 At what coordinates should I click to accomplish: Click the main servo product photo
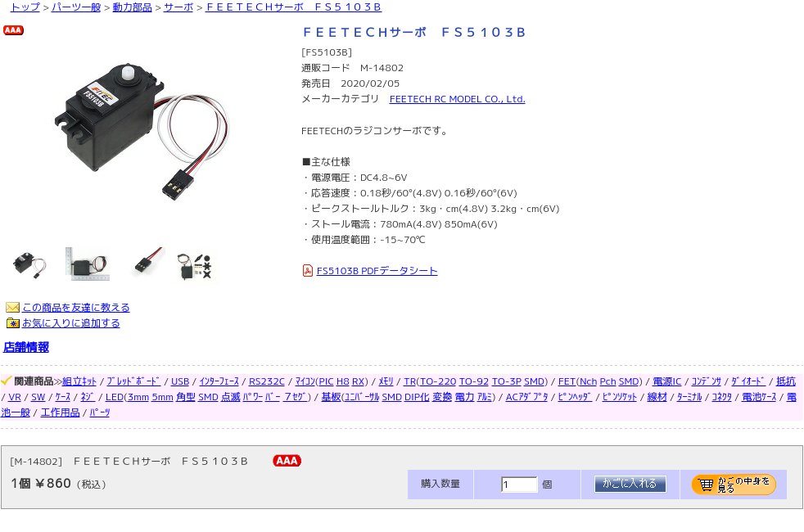[142, 130]
